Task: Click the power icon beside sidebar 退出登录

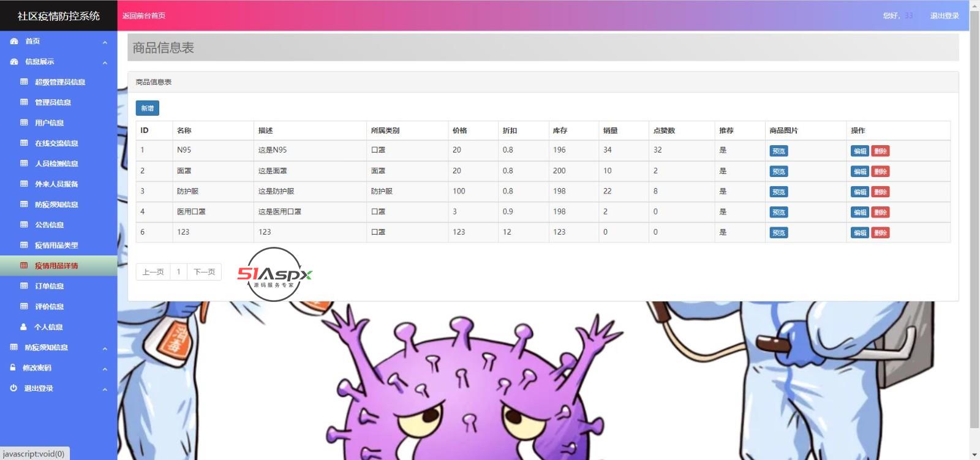Action: [13, 388]
